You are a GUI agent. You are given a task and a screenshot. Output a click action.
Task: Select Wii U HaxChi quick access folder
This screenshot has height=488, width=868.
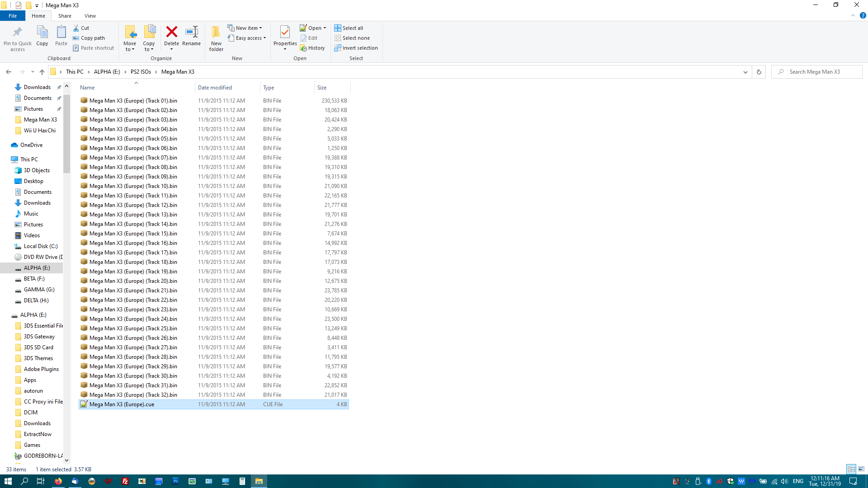40,131
